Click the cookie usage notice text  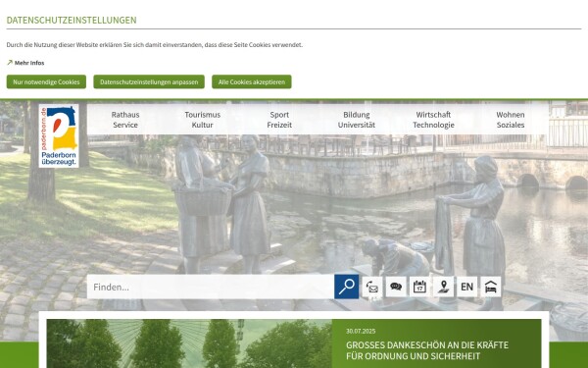pos(155,45)
